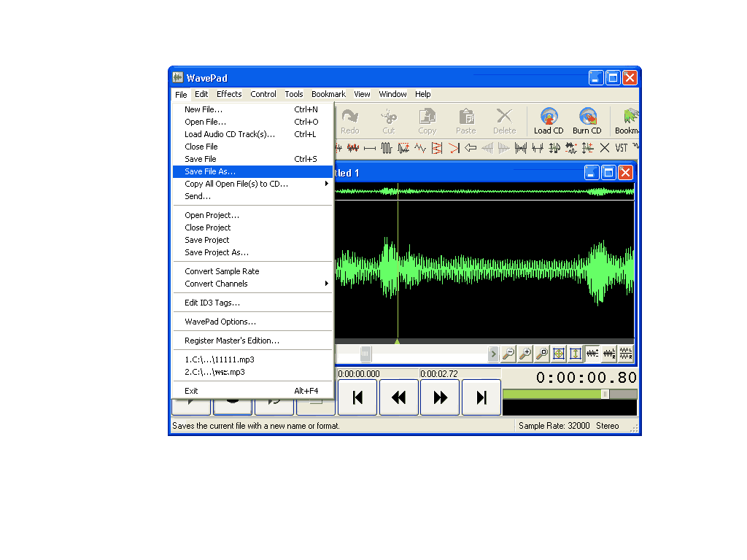Choose Exit from the File menu
The height and width of the screenshot is (560, 747).
coord(252,391)
